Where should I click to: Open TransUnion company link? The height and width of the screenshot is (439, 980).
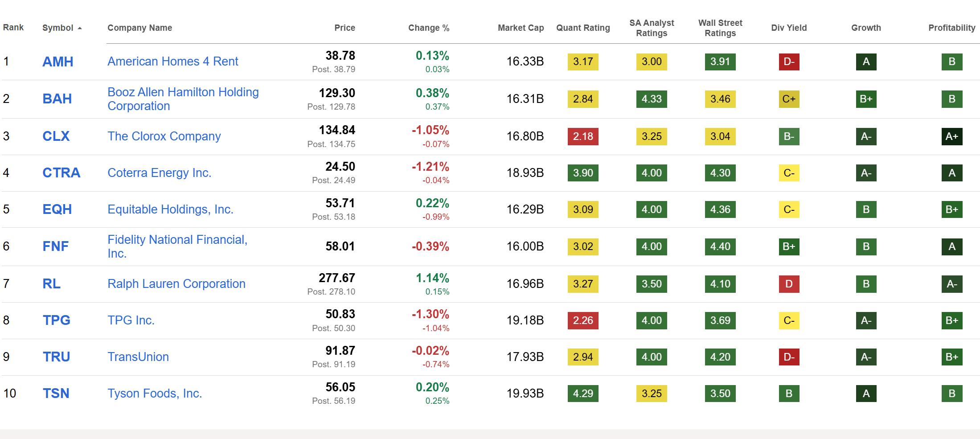point(138,357)
